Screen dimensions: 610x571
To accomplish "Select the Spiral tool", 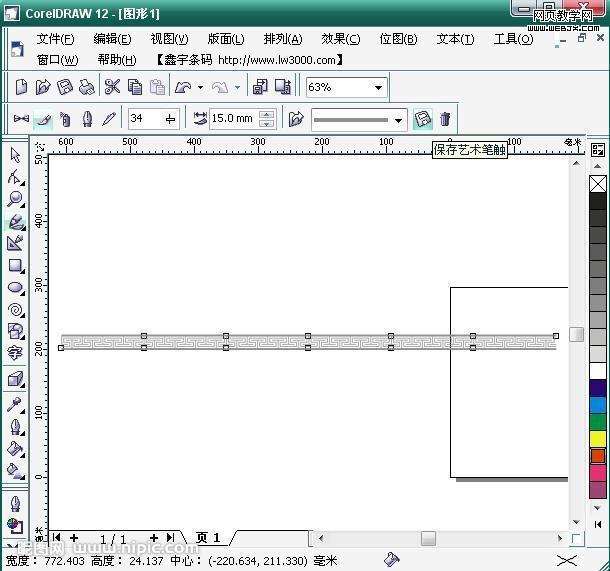I will 16,310.
